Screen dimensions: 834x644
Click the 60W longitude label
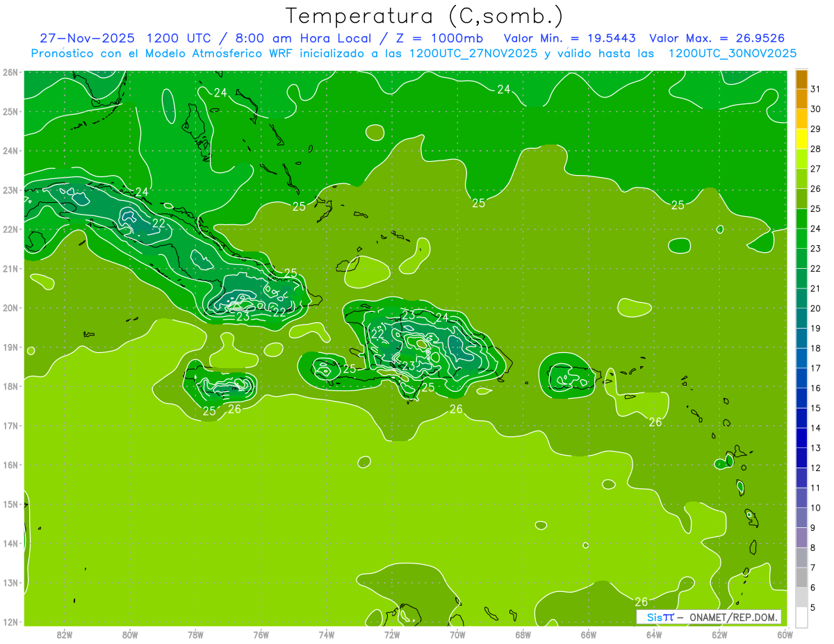point(785,634)
